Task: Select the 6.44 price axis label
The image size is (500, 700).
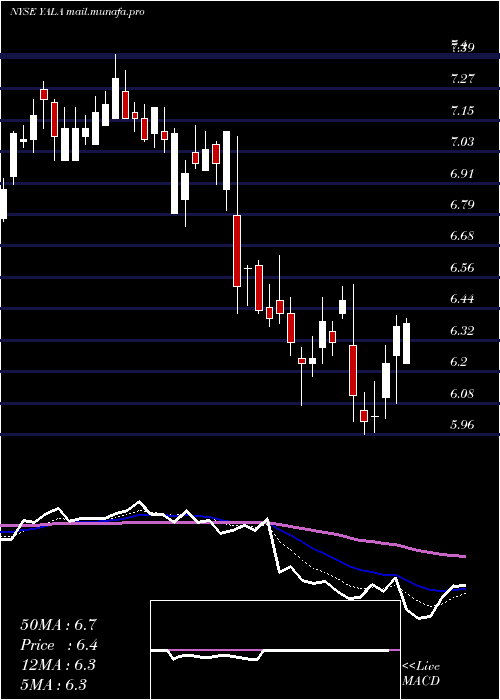Action: pos(462,299)
